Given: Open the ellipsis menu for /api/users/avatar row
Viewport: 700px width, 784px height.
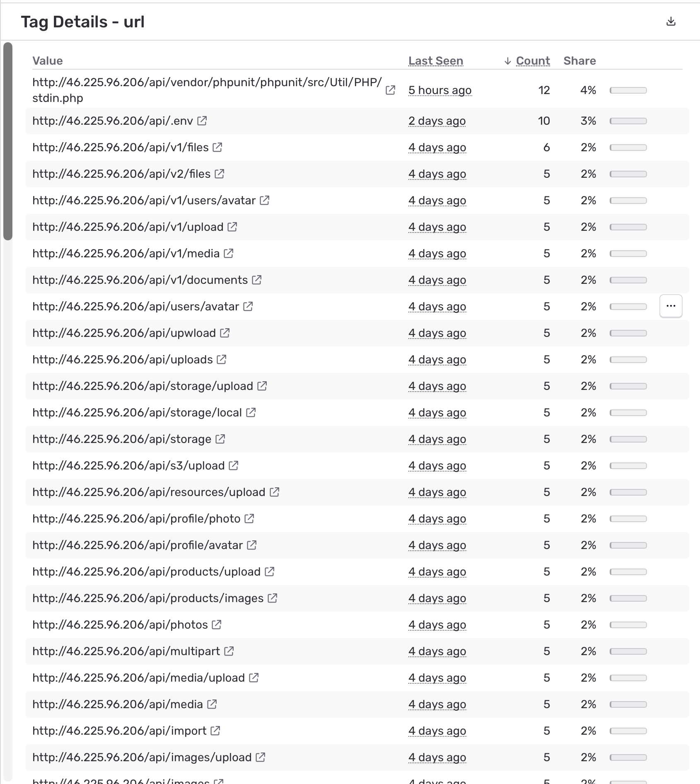Looking at the screenshot, I should point(671,306).
